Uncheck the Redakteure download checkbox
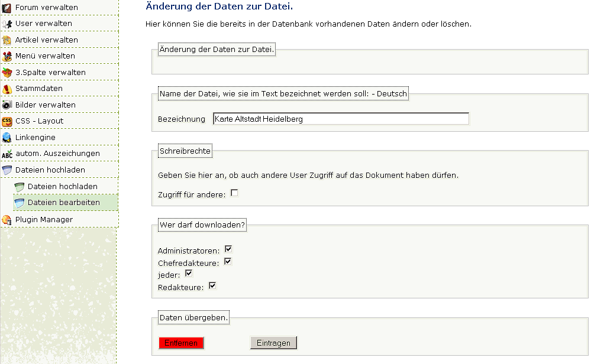This screenshot has height=364, width=594. coord(212,286)
